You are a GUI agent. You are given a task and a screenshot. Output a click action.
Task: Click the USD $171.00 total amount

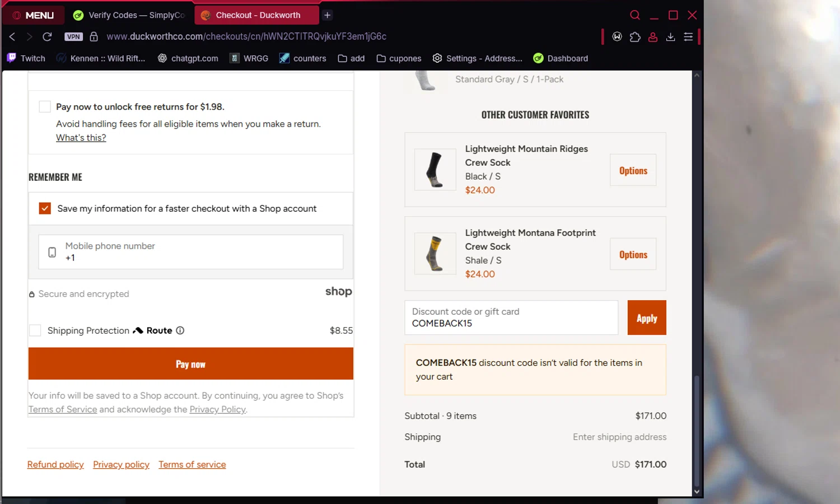click(639, 464)
